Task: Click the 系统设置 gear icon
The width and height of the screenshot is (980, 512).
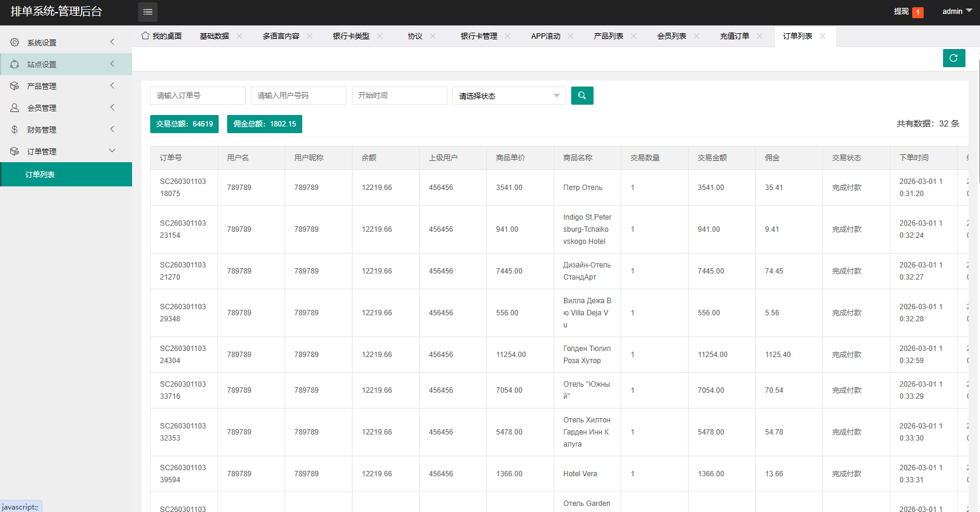Action: pos(15,42)
